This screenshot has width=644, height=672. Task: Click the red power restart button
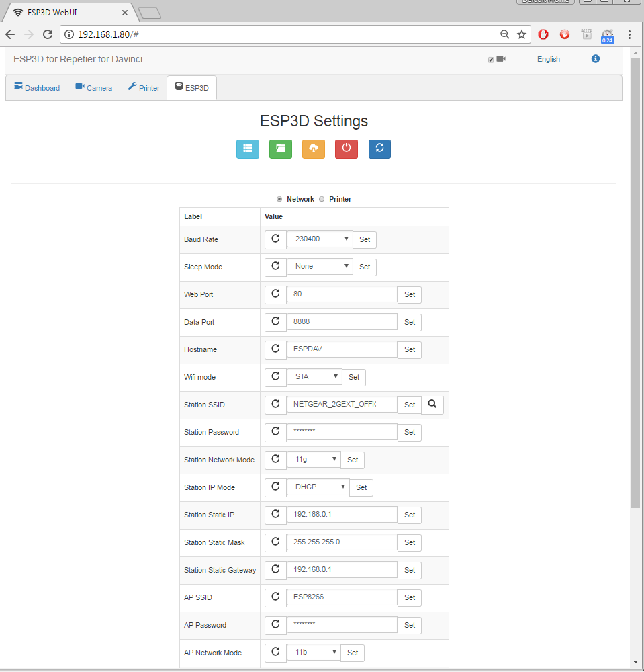coord(347,149)
